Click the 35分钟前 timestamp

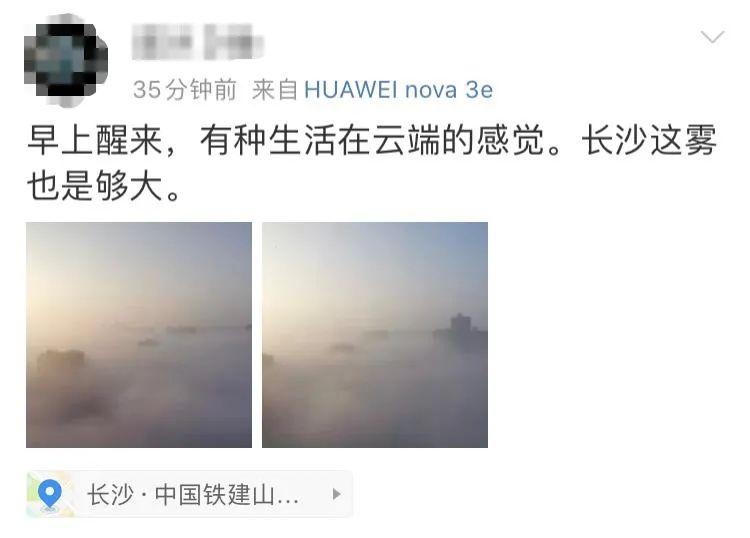(185, 89)
